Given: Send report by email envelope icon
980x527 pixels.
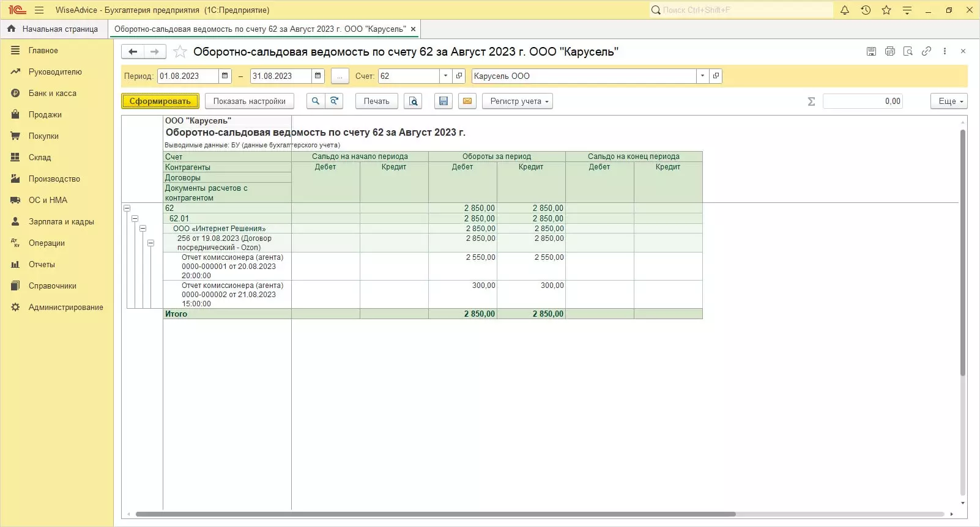Looking at the screenshot, I should coord(467,101).
